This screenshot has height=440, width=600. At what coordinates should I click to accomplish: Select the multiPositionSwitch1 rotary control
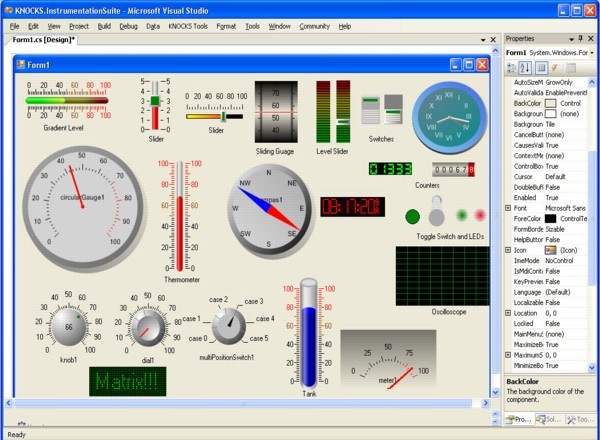pyautogui.click(x=229, y=326)
